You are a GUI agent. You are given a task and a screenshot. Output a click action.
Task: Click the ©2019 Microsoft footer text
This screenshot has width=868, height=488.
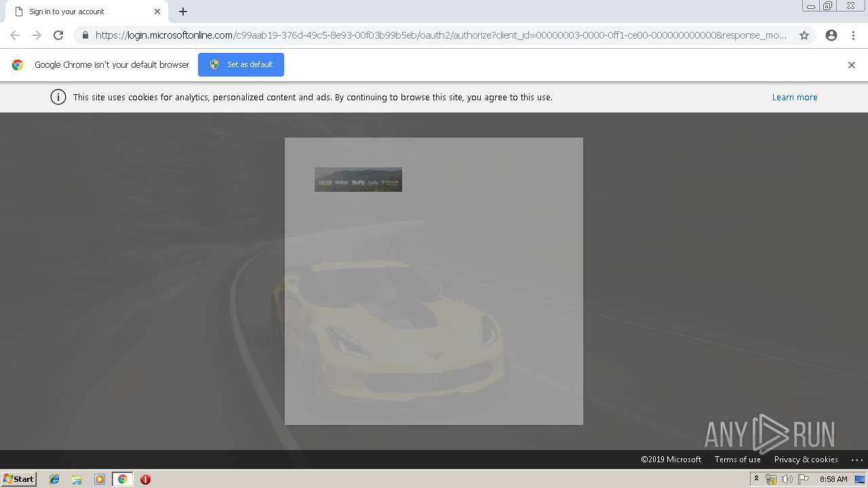[671, 460]
